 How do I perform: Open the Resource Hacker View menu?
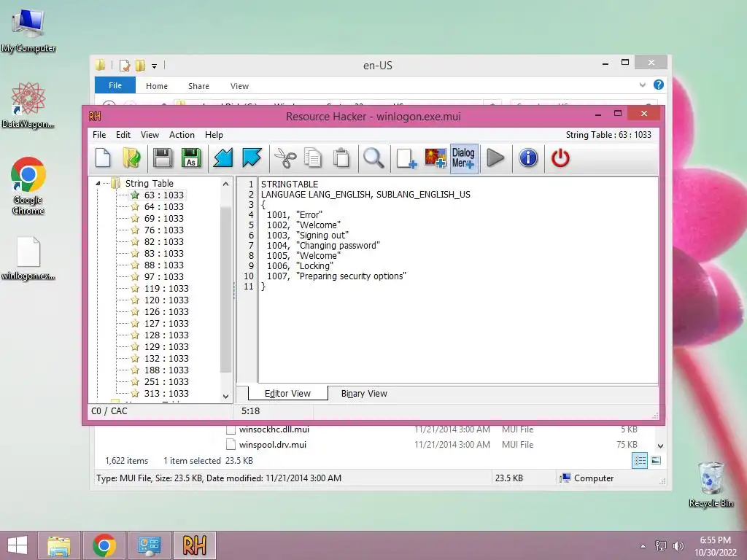150,135
